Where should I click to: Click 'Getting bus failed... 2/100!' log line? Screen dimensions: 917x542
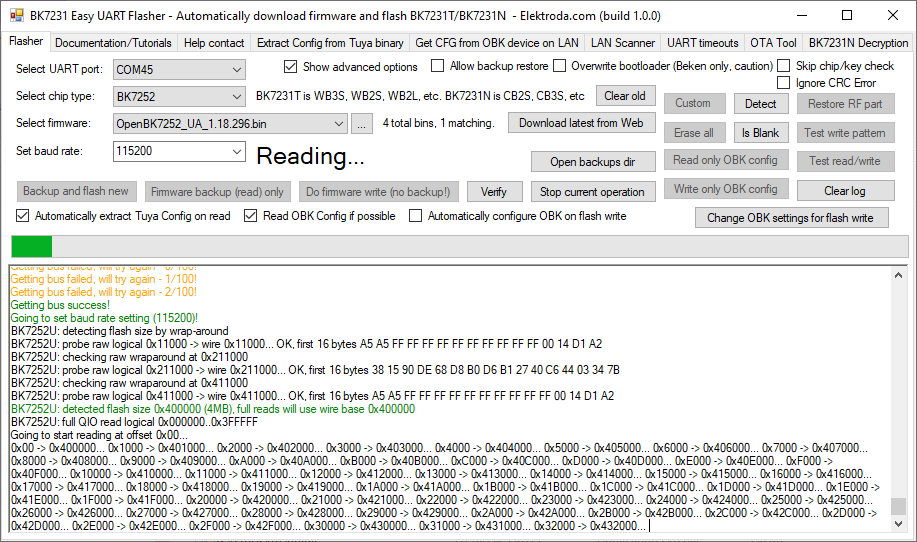point(104,292)
